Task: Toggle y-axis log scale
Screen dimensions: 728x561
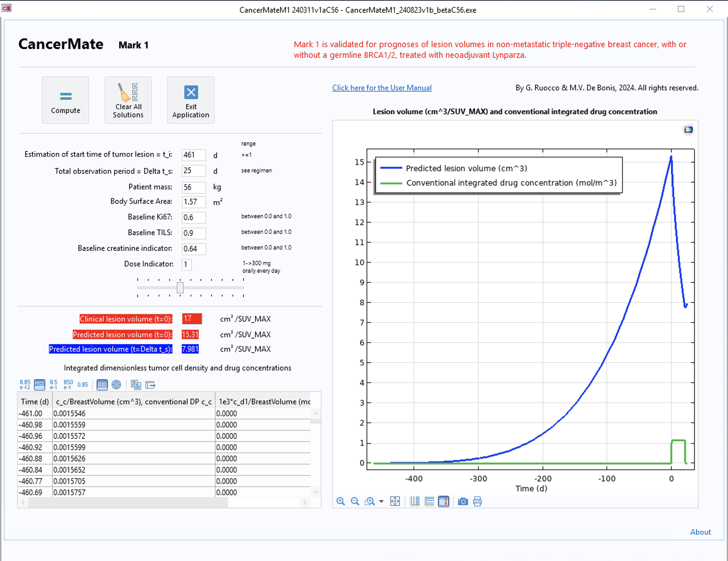Action: 429,501
